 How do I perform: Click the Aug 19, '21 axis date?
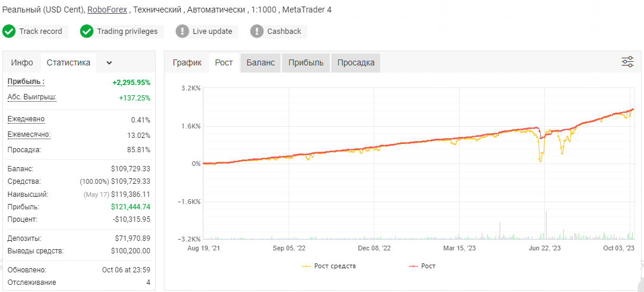(203, 248)
